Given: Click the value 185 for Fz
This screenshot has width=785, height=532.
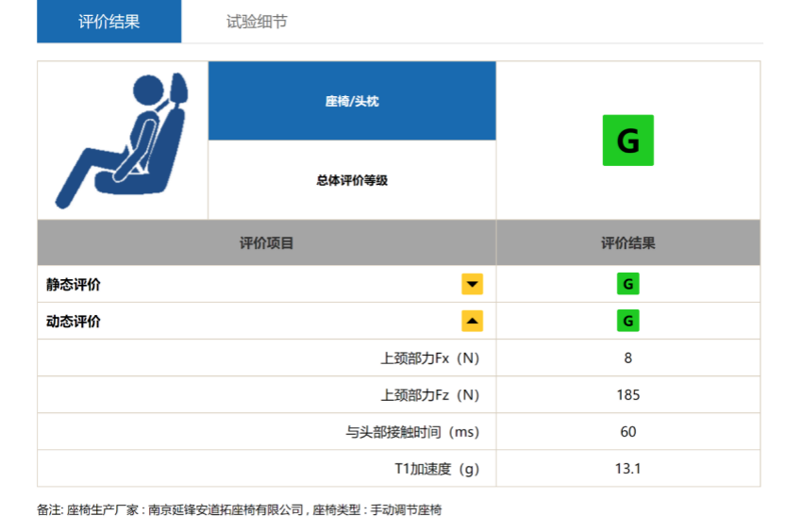Looking at the screenshot, I should click(x=627, y=395).
